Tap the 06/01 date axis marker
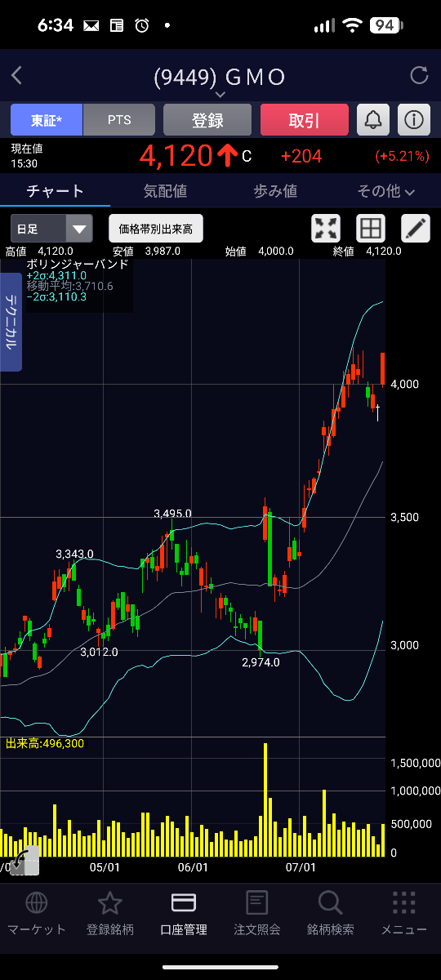441x980 pixels. click(193, 866)
